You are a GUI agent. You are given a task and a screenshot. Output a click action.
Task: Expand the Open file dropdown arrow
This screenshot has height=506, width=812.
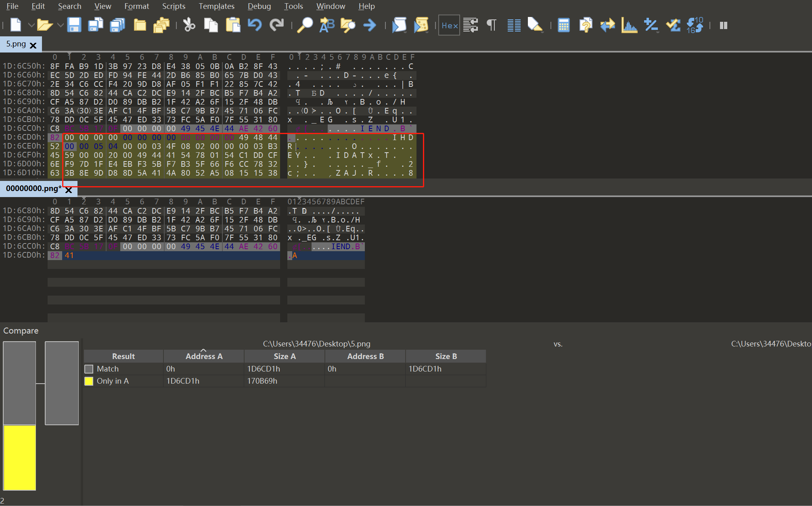(61, 25)
